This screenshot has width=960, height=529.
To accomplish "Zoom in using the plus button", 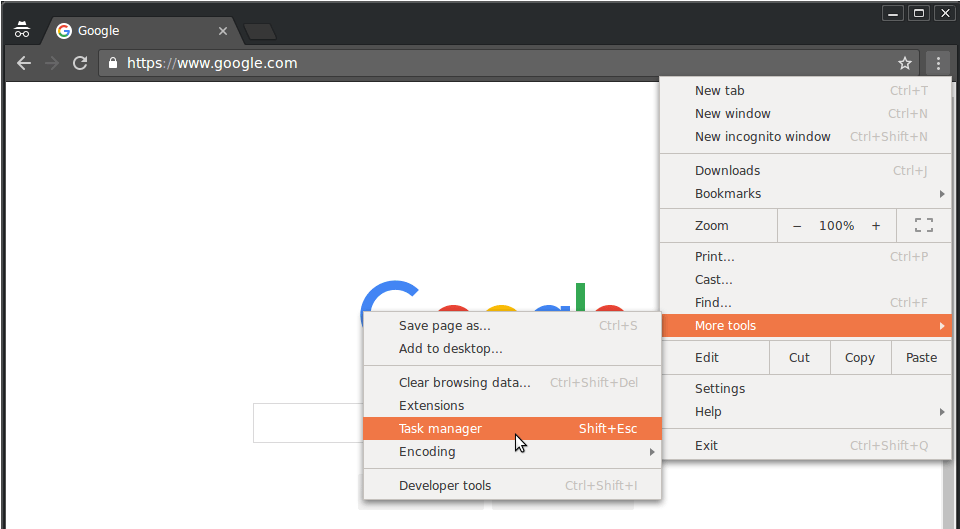I will coord(876,226).
